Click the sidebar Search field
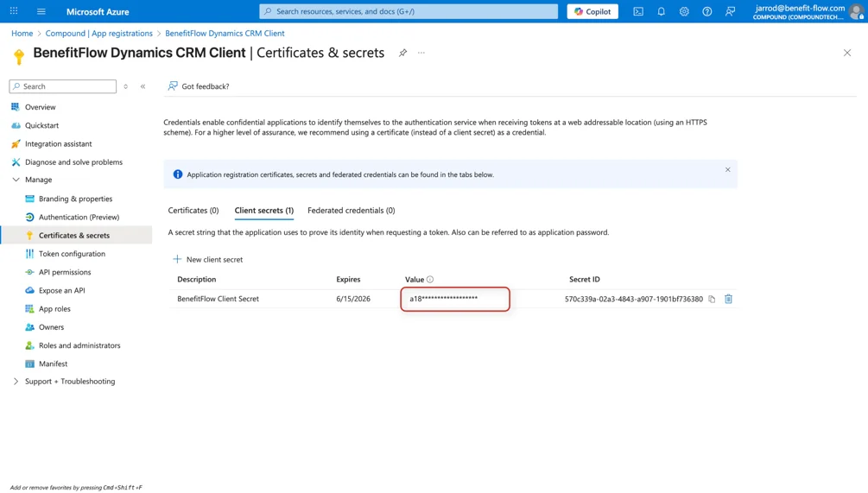 pos(63,86)
